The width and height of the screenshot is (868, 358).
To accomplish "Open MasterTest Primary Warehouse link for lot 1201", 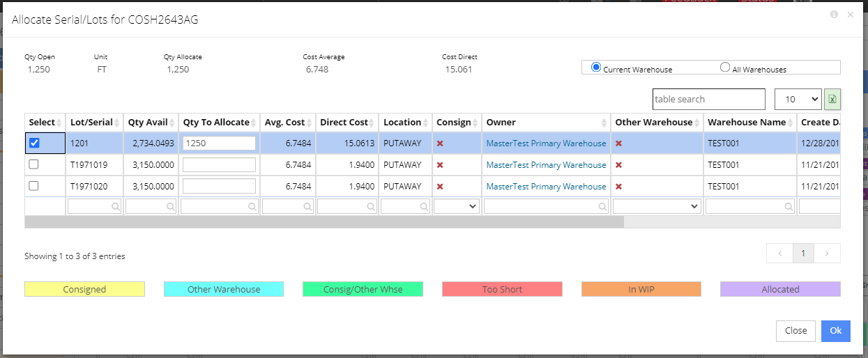I will point(546,143).
